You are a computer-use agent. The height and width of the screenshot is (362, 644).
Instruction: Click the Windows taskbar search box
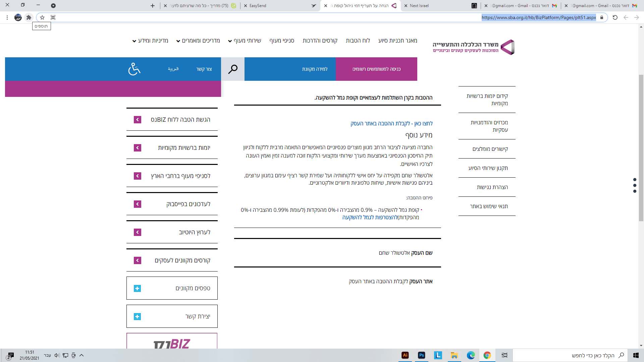pyautogui.click(x=570, y=355)
